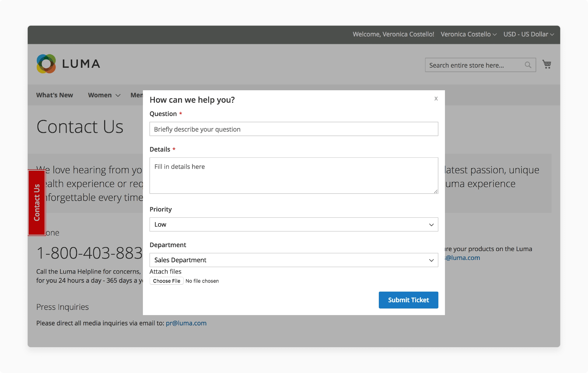Open the Priority dropdown
Image resolution: width=588 pixels, height=373 pixels.
294,224
